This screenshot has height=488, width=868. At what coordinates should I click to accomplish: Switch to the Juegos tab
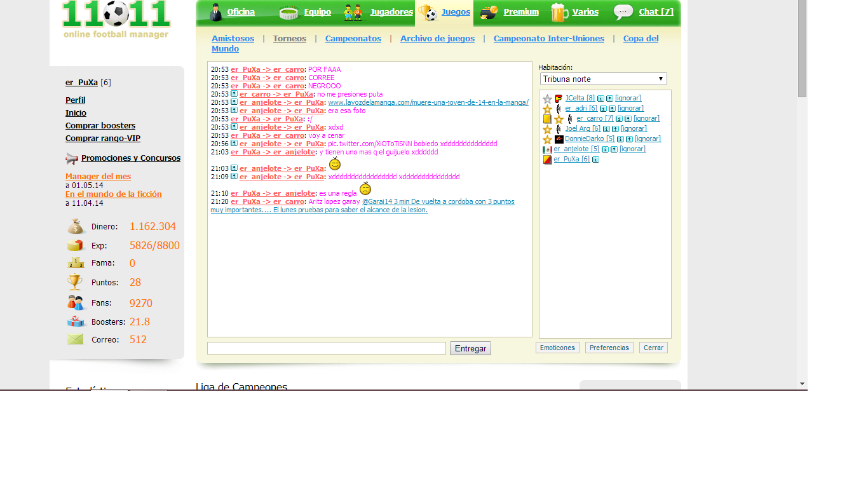click(x=456, y=12)
